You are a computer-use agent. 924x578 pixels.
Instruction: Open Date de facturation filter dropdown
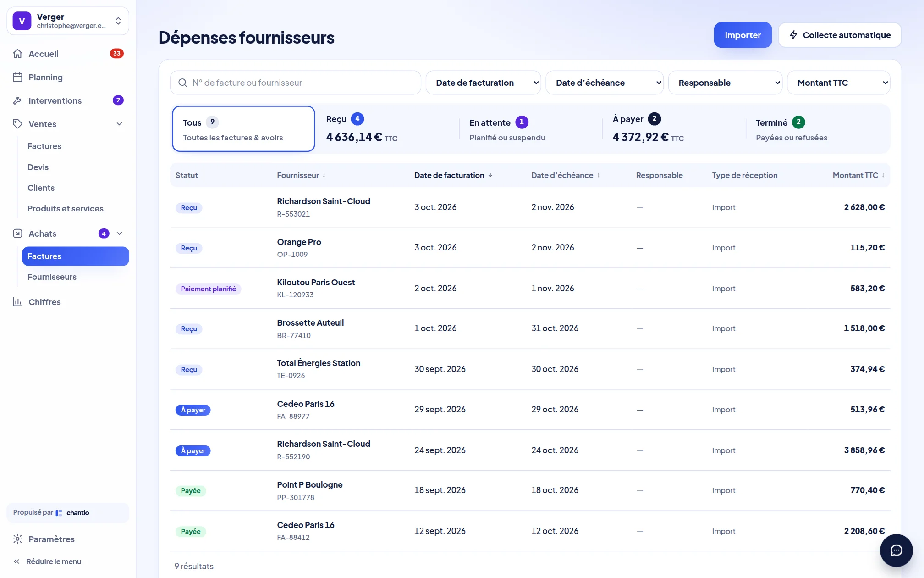(x=483, y=83)
